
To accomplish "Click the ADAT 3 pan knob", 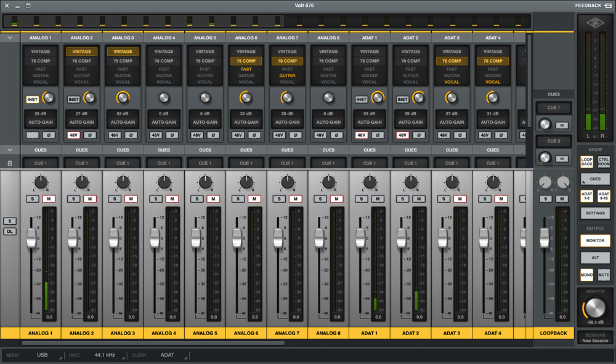I will [x=452, y=182].
